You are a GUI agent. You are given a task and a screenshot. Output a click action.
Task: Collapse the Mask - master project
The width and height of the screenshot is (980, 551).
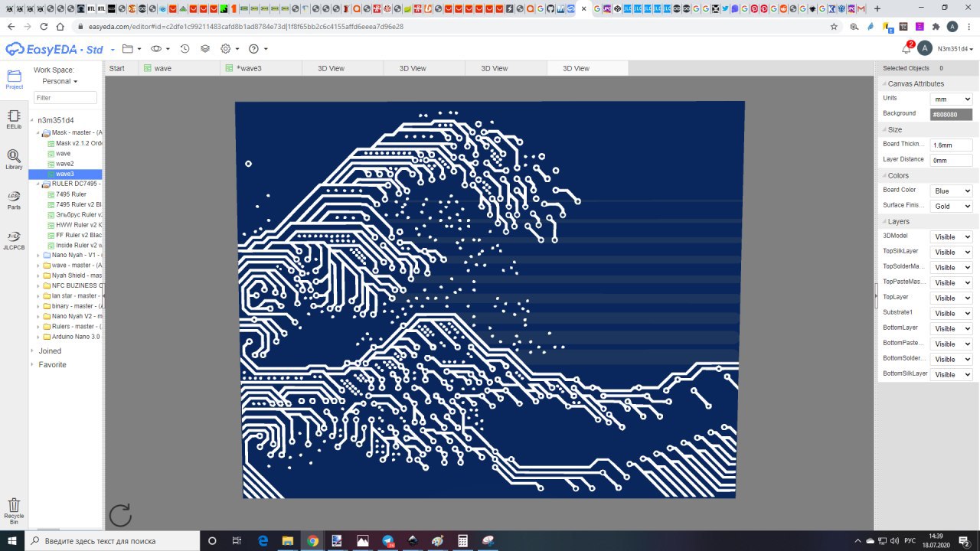coord(38,133)
